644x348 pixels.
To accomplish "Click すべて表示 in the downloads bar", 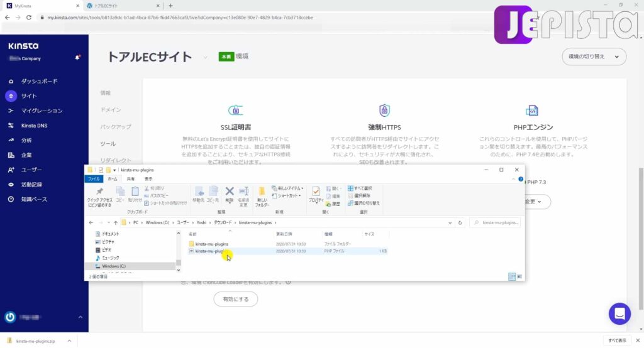I will point(618,340).
